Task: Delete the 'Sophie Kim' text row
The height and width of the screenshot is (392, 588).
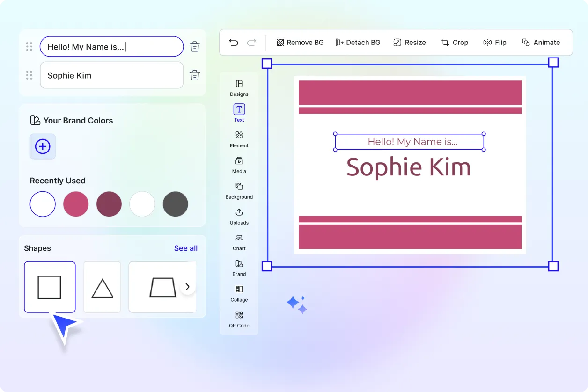Action: coord(195,75)
